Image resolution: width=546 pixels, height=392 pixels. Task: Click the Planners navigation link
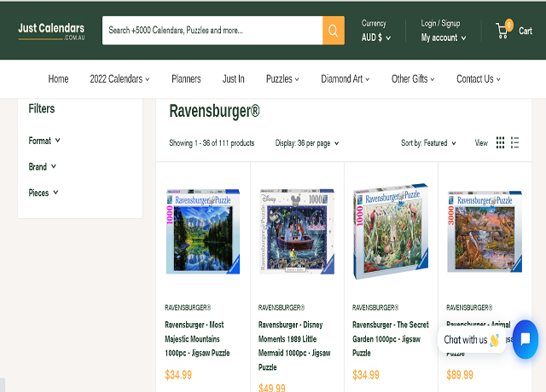(x=186, y=79)
